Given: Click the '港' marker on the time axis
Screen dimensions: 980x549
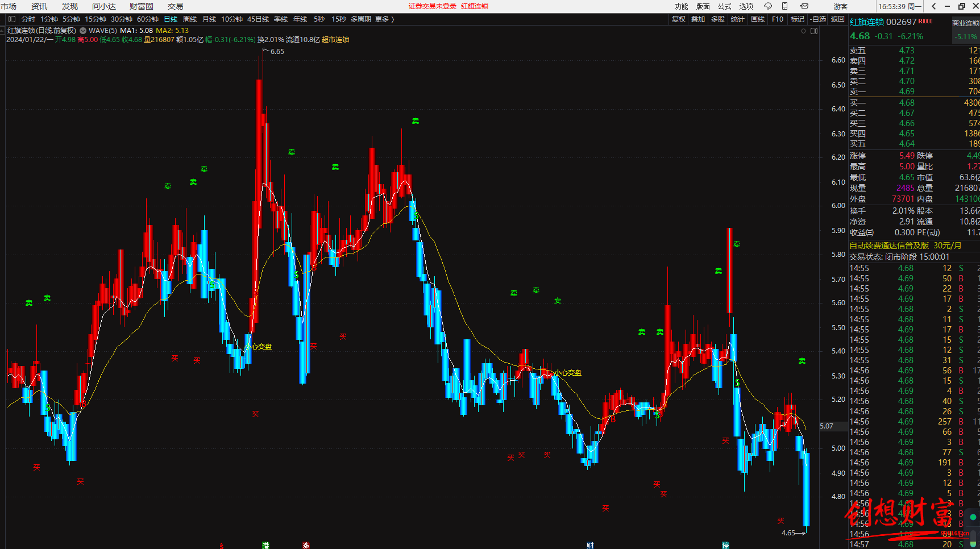Looking at the screenshot, I should coord(265,546).
